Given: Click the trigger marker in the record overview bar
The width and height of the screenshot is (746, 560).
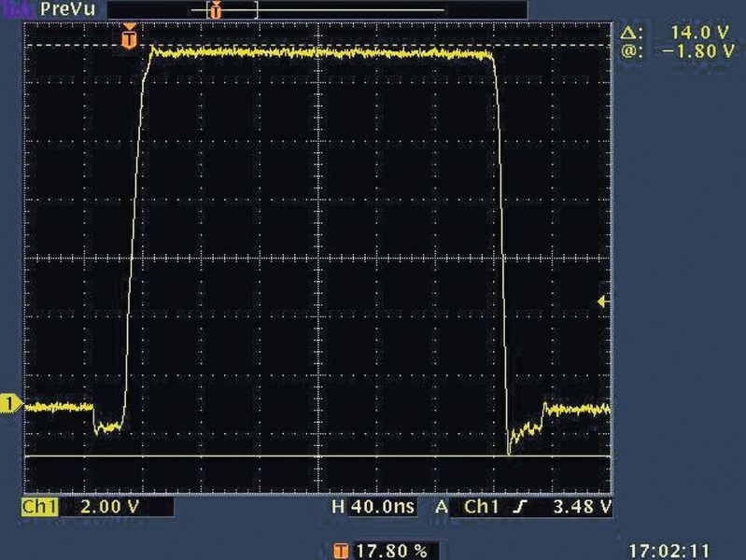Looking at the screenshot, I should coord(216,9).
